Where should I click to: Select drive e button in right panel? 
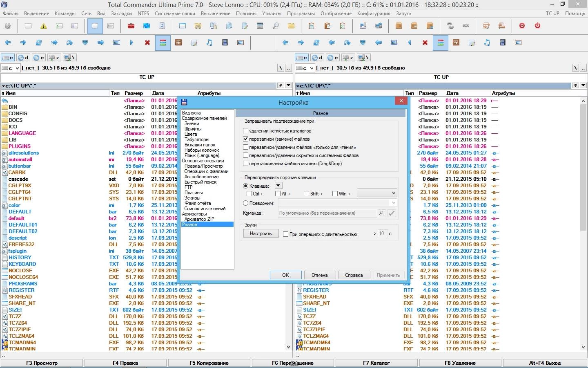point(333,58)
